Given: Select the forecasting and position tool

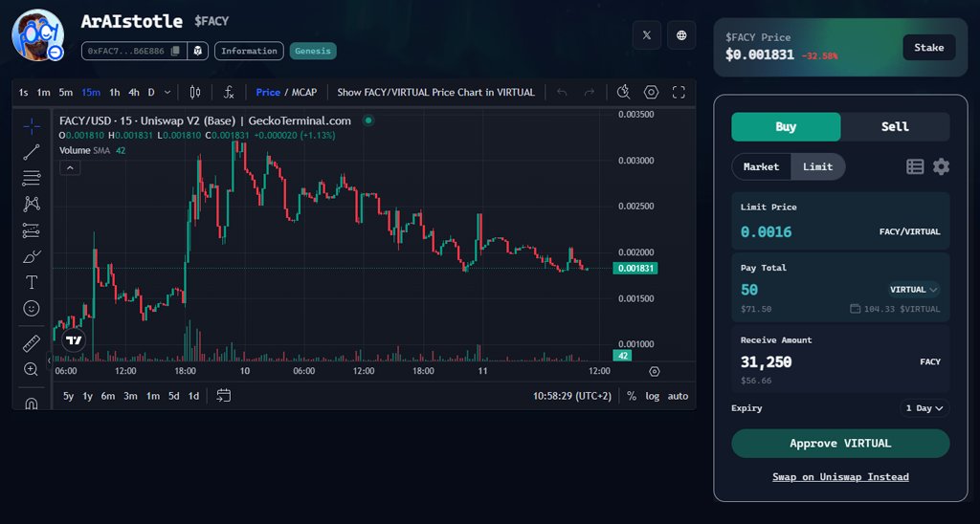Looking at the screenshot, I should 32,229.
